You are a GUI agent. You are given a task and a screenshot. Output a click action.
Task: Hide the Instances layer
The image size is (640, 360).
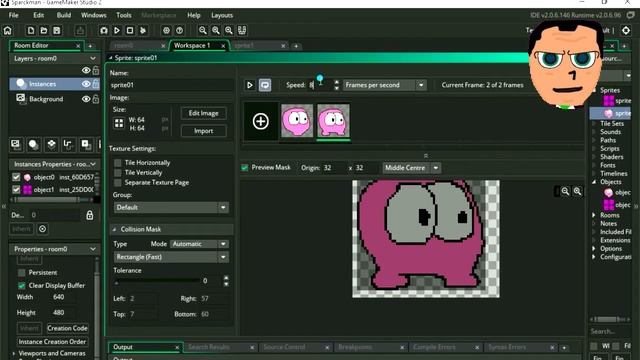[x=86, y=84]
